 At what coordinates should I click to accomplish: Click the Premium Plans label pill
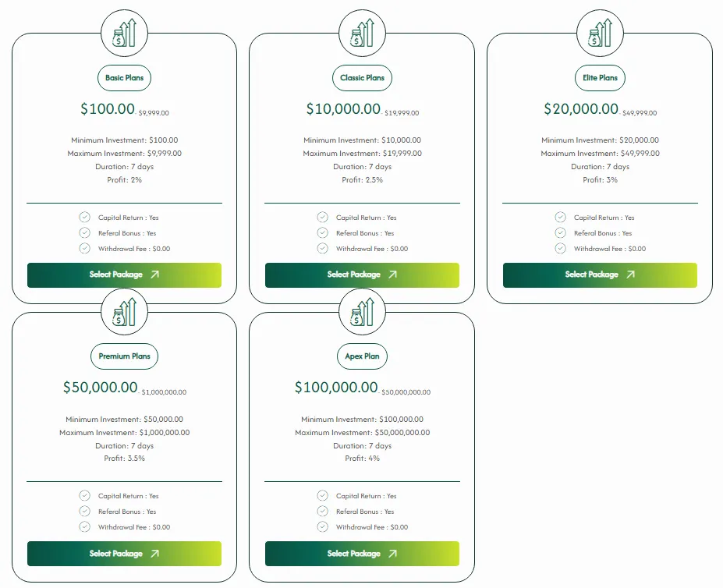coord(125,356)
